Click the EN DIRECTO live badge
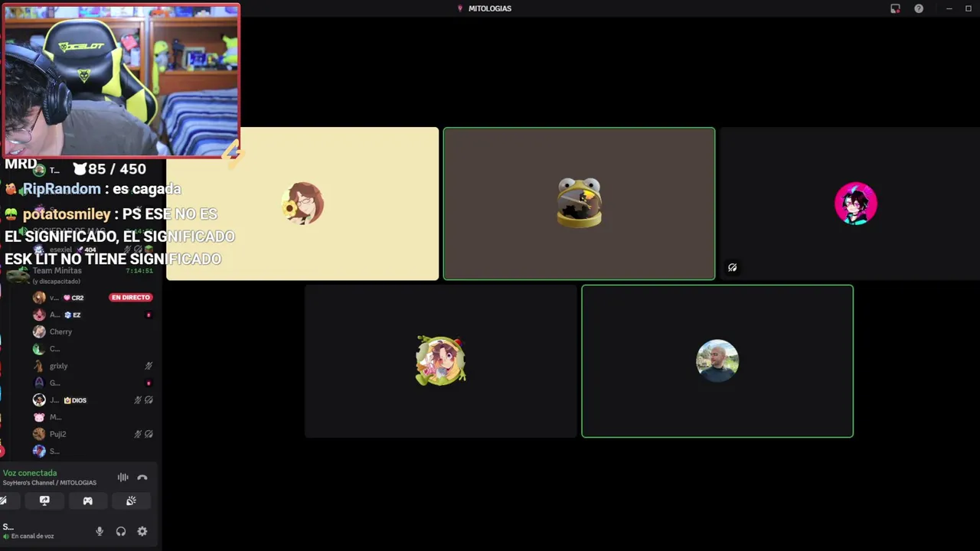Image resolution: width=980 pixels, height=551 pixels. coord(131,298)
